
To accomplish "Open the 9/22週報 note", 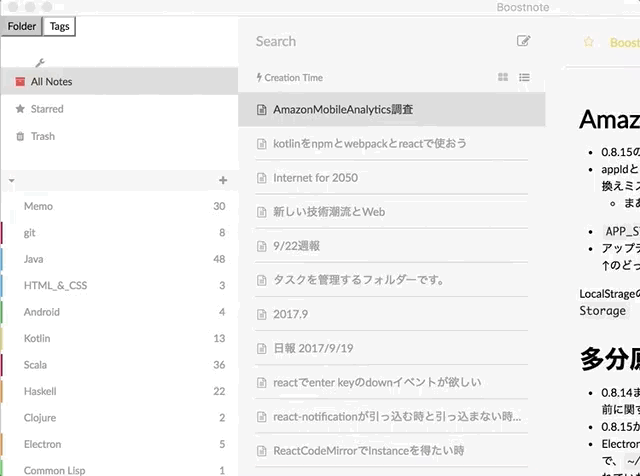I will click(392, 246).
